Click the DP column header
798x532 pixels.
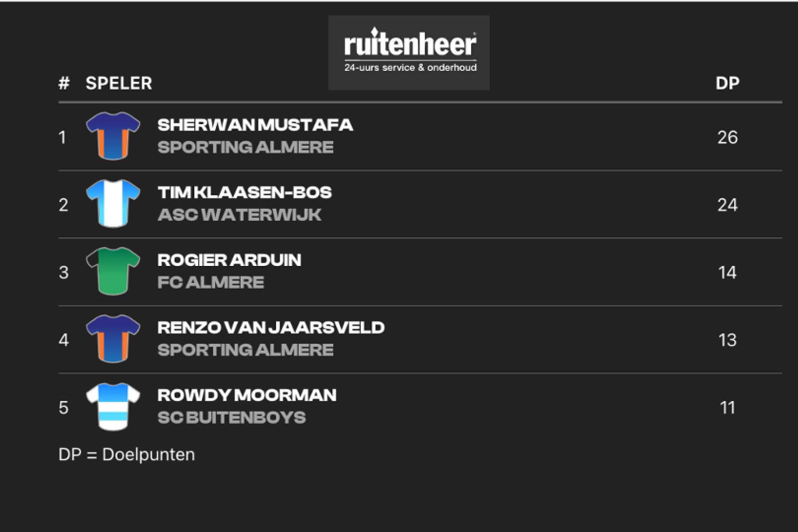coord(728,83)
